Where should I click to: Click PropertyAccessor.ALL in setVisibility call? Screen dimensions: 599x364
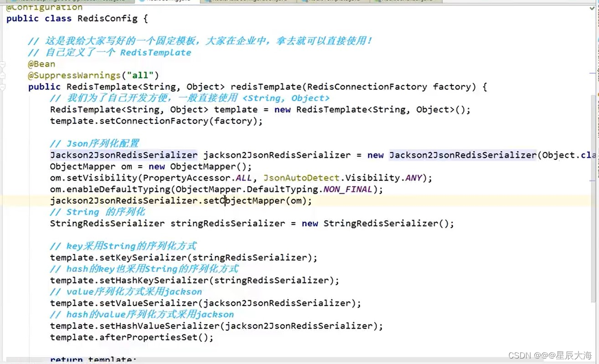point(197,178)
